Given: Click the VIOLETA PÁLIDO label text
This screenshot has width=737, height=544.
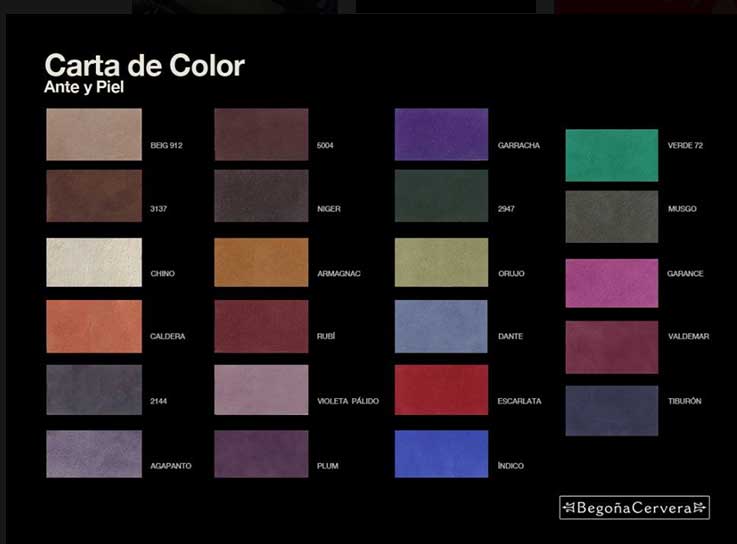Looking at the screenshot, I should [x=348, y=401].
